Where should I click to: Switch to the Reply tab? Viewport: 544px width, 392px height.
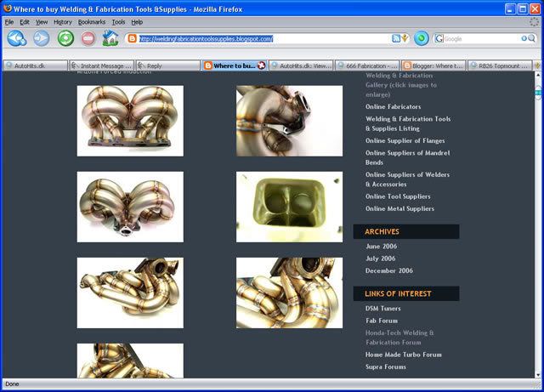click(168, 65)
